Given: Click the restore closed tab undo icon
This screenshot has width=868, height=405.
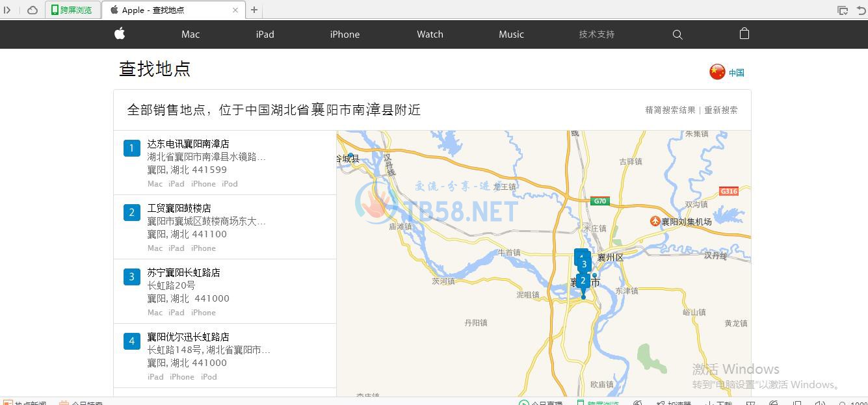Looking at the screenshot, I should 861,10.
